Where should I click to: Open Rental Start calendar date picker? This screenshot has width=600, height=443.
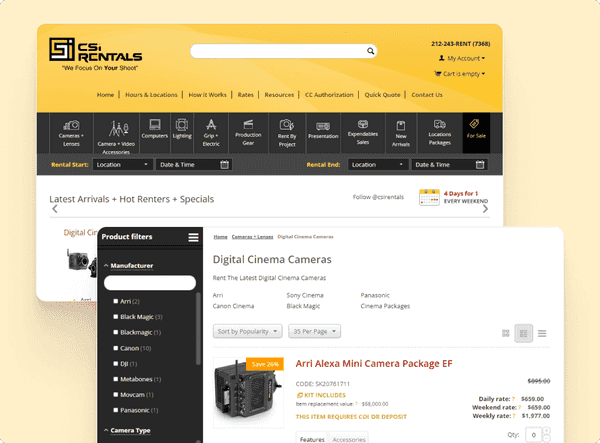pyautogui.click(x=225, y=164)
